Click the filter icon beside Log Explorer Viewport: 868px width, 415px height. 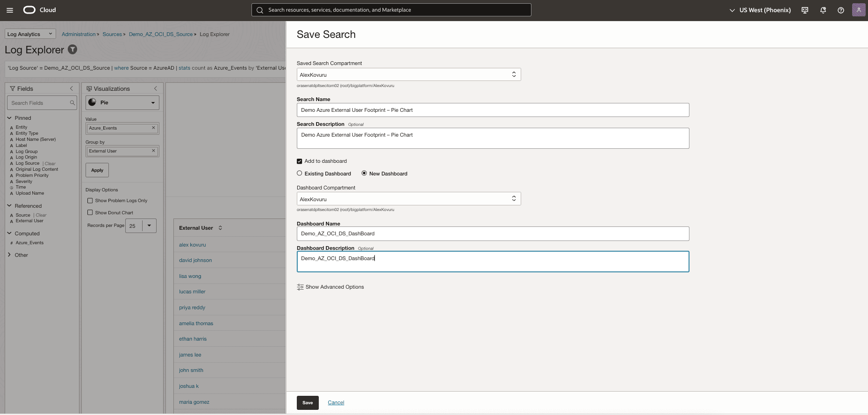click(72, 50)
